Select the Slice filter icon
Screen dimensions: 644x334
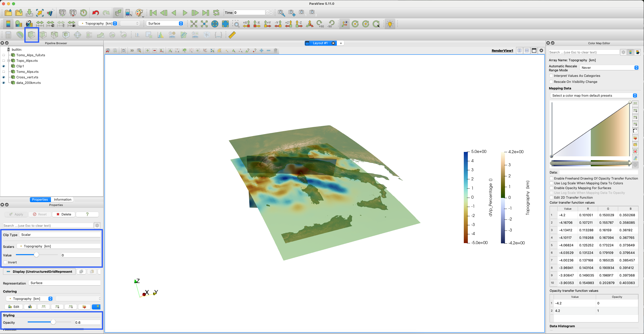[x=43, y=35]
